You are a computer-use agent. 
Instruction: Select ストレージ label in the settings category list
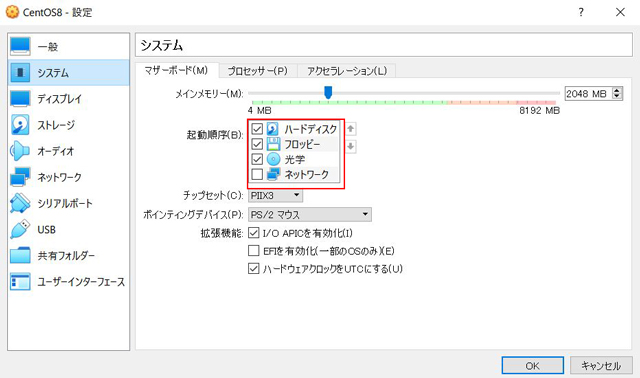(56, 125)
